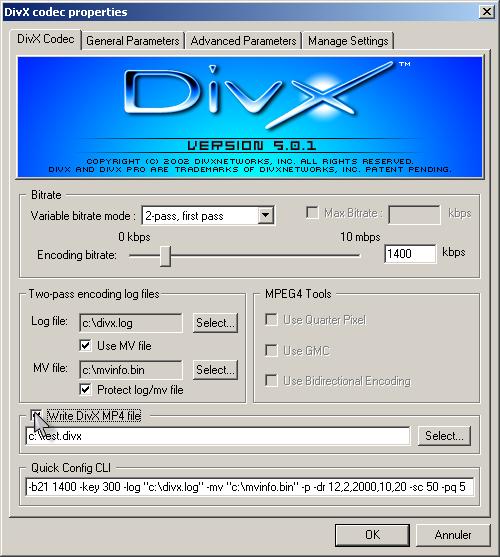
Task: Toggle Use GMC checkbox
Action: [x=272, y=350]
